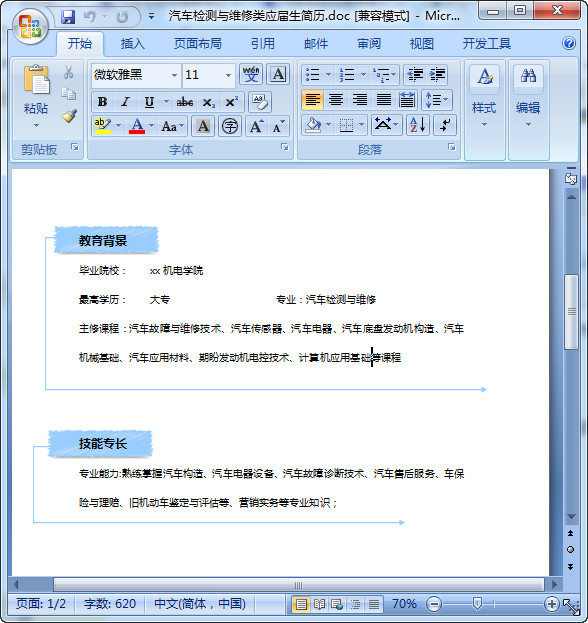Open the Asian layout menu
Screen dimensions: 588x623
pos(387,125)
